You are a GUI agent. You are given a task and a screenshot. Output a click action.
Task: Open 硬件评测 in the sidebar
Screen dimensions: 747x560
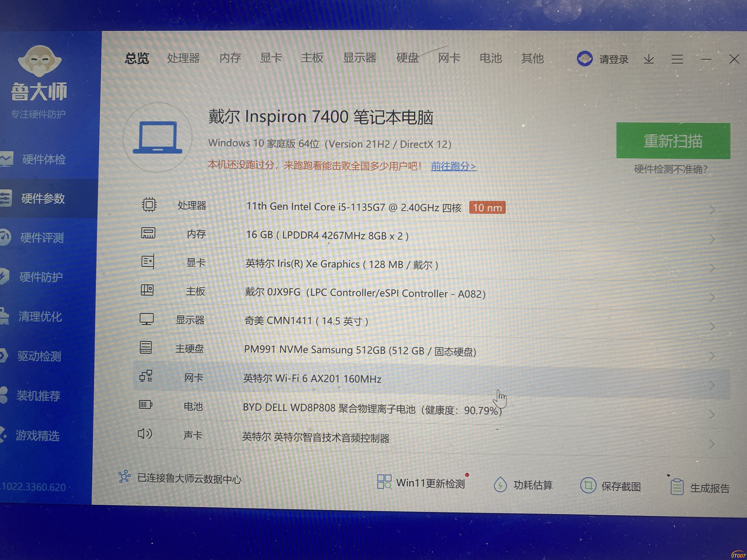pos(42,238)
